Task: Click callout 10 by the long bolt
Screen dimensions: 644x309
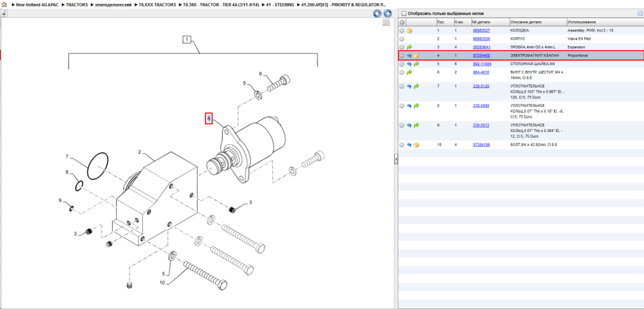Action: [x=162, y=283]
